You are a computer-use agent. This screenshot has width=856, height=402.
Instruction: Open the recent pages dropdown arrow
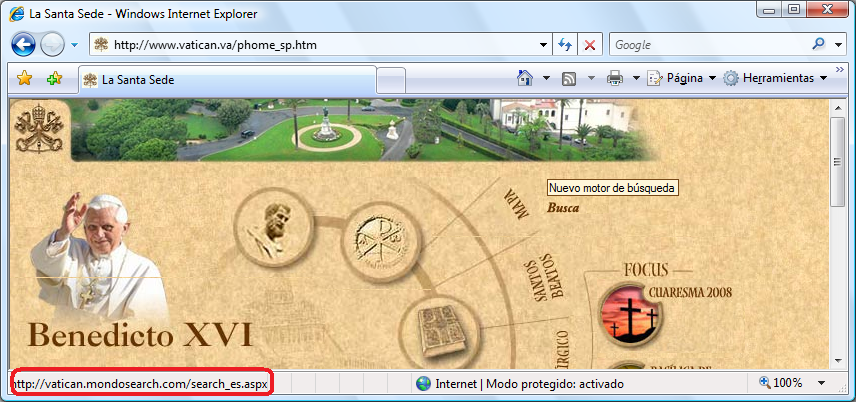75,45
